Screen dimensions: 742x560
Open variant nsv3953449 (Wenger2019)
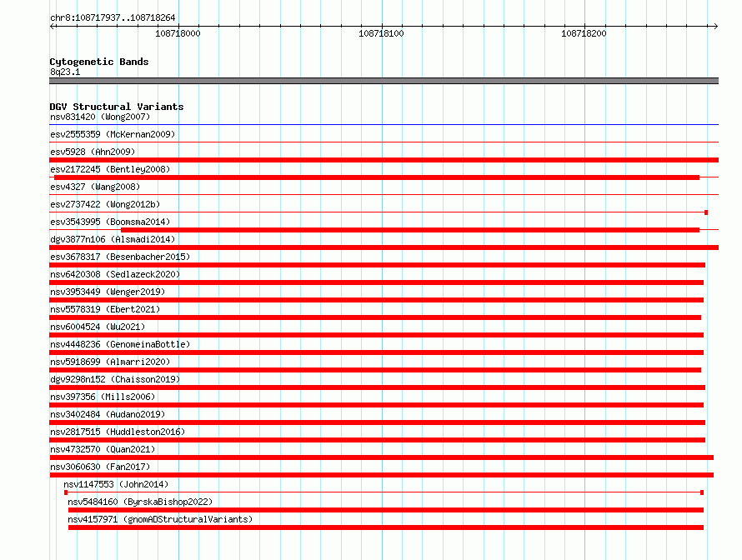(x=108, y=292)
